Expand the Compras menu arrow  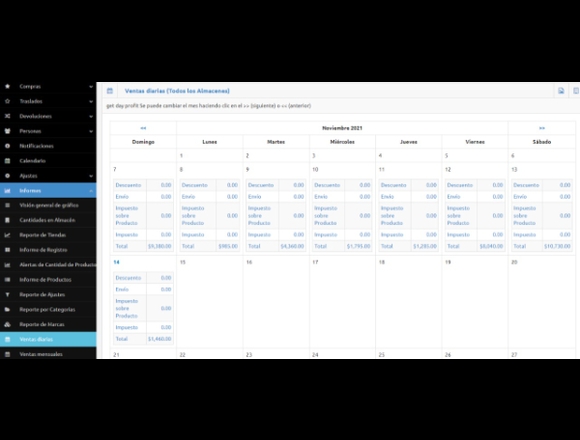point(91,87)
